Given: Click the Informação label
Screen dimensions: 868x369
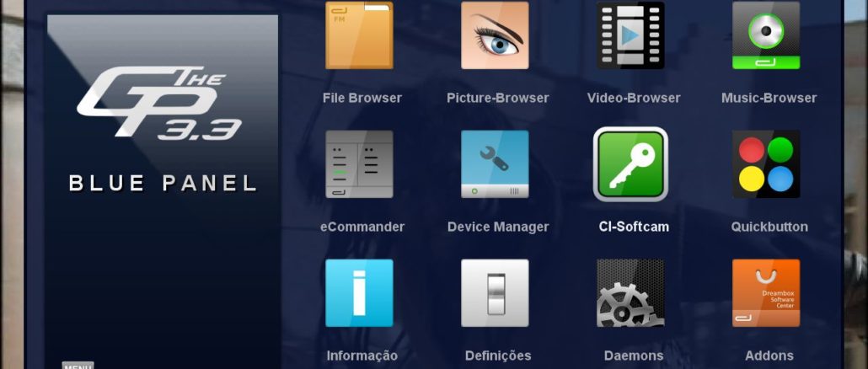Looking at the screenshot, I should click(362, 356).
